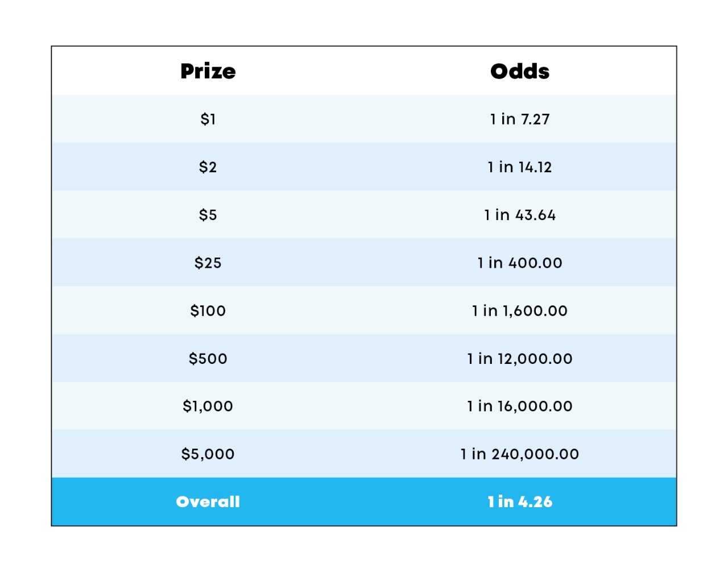Select the $2 prize cell
Screen dimensions: 728x572
tap(208, 167)
